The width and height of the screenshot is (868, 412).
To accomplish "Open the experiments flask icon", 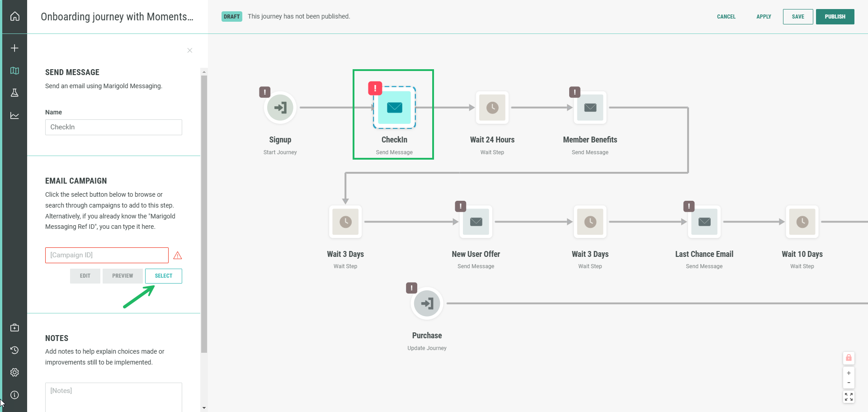I will 14,93.
